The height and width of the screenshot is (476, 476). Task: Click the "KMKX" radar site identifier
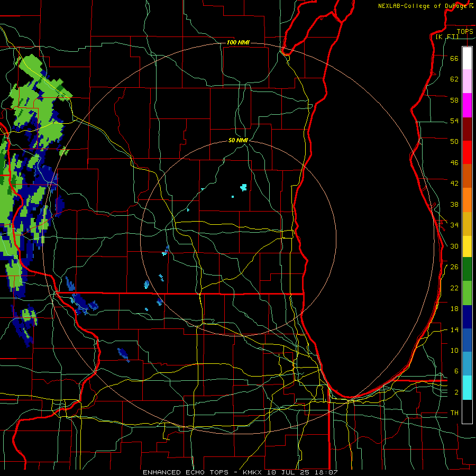point(253,472)
